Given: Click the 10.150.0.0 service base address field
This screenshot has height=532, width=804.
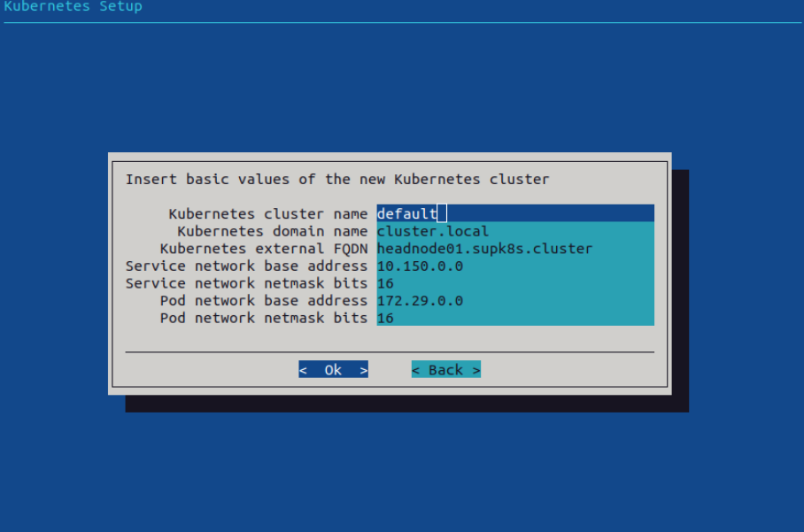Looking at the screenshot, I should tap(515, 266).
